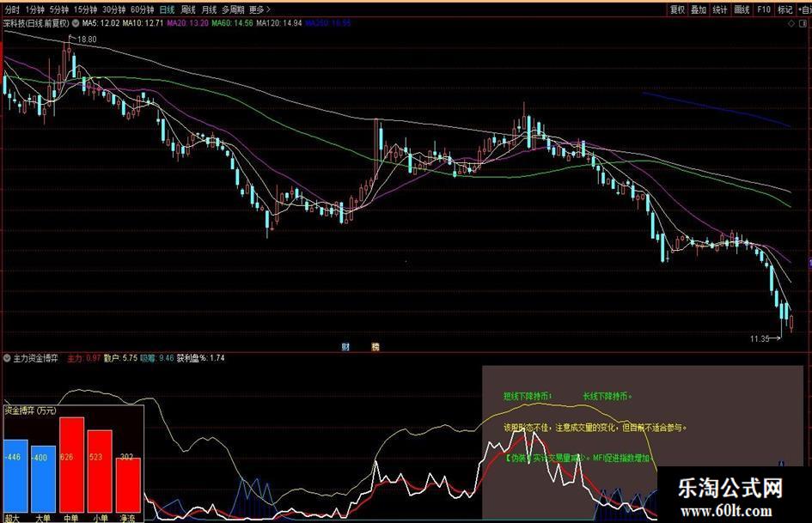This screenshot has width=812, height=523.
Task: Click the 散户: 5.75 reading
Action: [x=120, y=358]
